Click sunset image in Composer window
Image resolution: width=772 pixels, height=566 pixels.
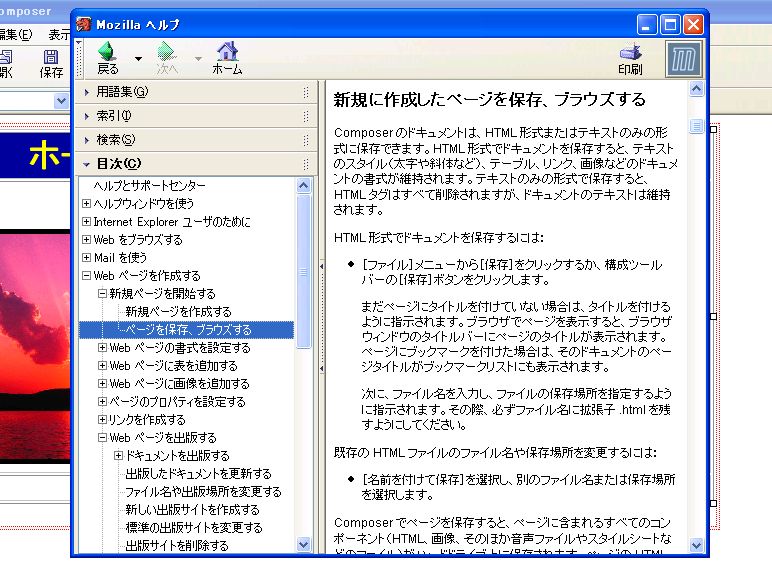[35, 346]
